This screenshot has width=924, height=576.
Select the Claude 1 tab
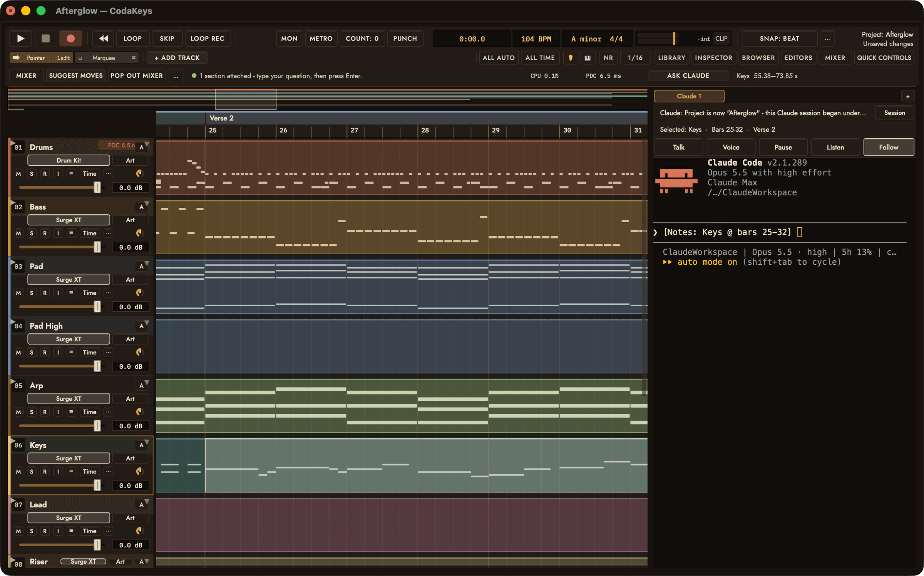point(689,96)
